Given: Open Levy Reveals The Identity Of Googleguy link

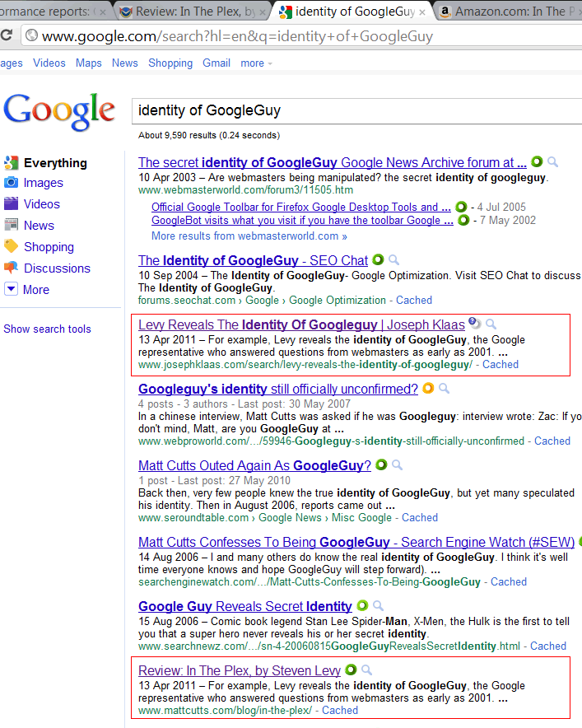Looking at the screenshot, I should (301, 324).
